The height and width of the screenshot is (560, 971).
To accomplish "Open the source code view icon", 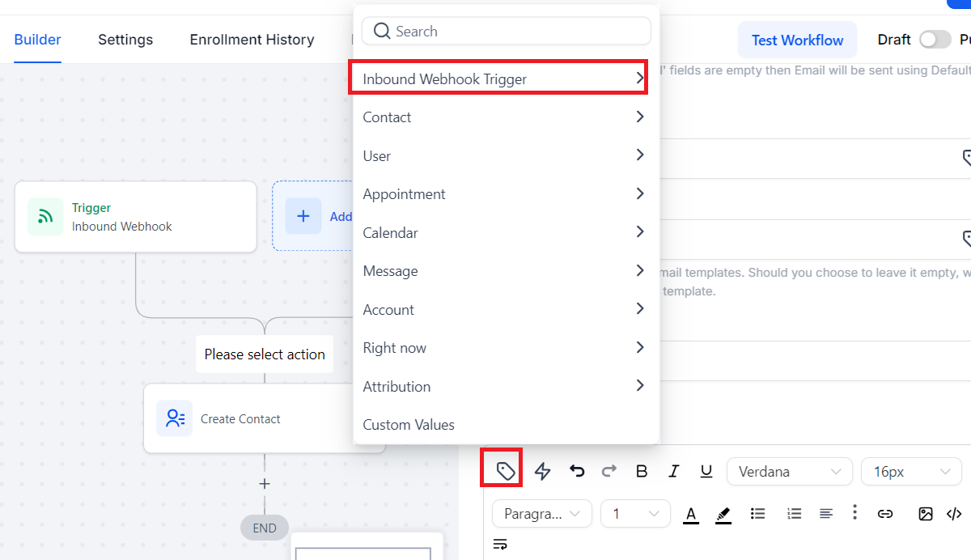I will click(x=954, y=514).
